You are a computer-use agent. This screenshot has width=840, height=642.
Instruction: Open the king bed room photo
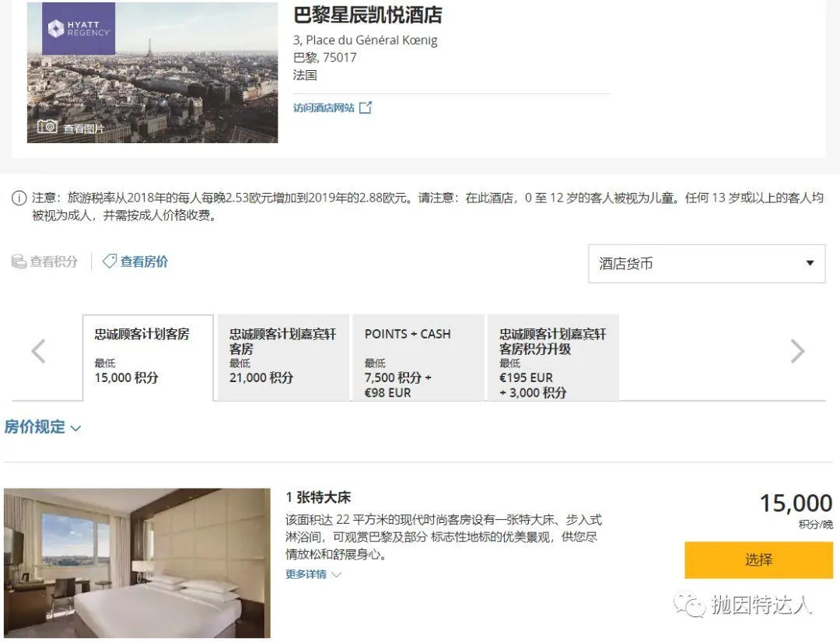click(x=137, y=563)
